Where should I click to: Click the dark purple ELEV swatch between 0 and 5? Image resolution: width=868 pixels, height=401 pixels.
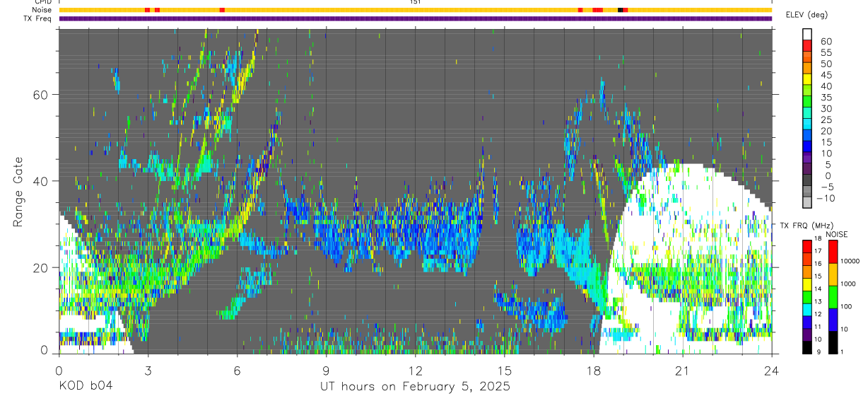[807, 170]
